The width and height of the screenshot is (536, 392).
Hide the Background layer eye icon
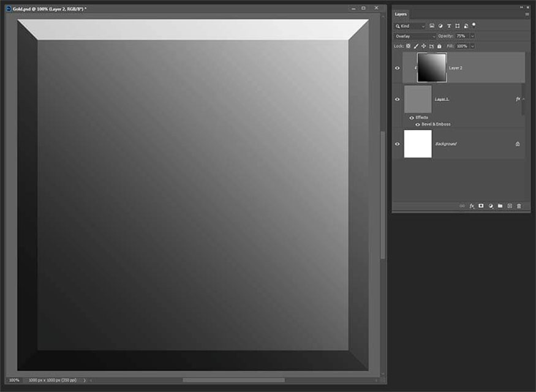click(397, 144)
